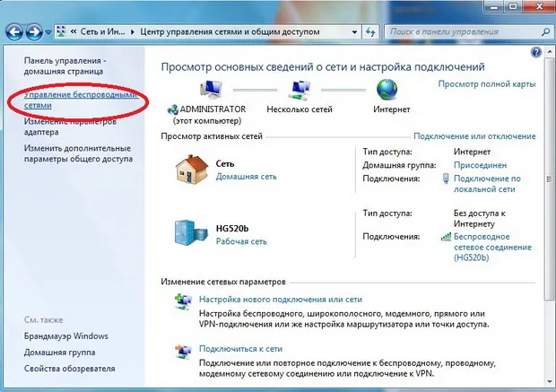Click the office building icon for HG520b

tap(191, 232)
